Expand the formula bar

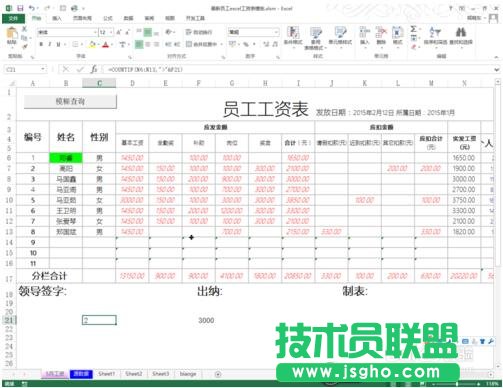(x=497, y=69)
